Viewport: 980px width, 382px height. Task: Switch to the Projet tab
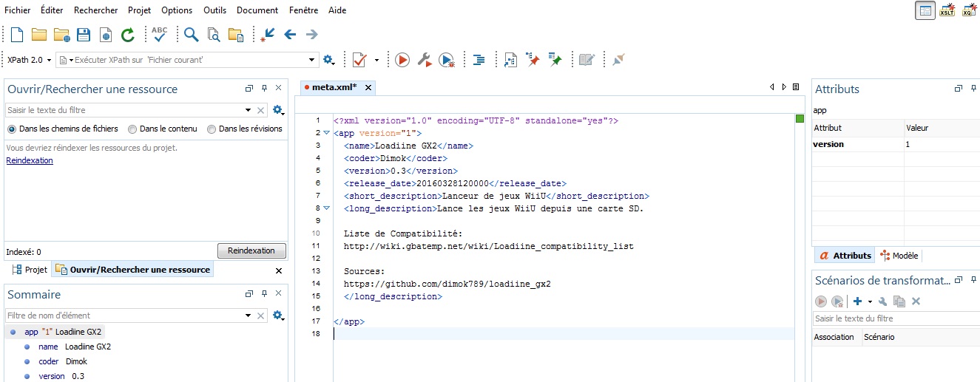tap(30, 270)
